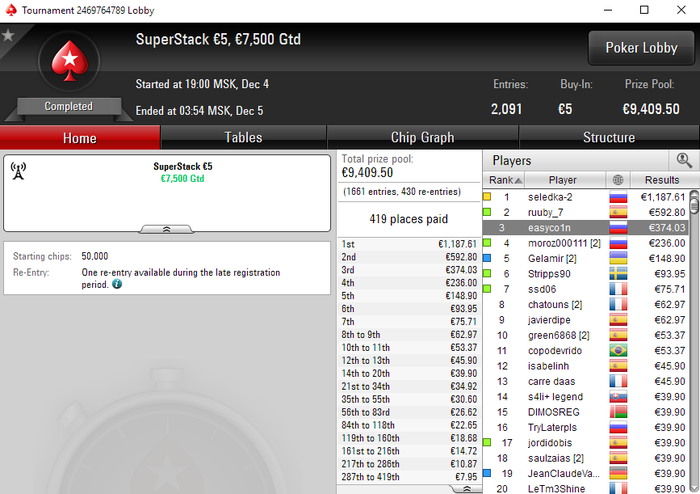700x494 pixels.
Task: Click the yellow marker beside seledka-2
Action: pos(487,196)
